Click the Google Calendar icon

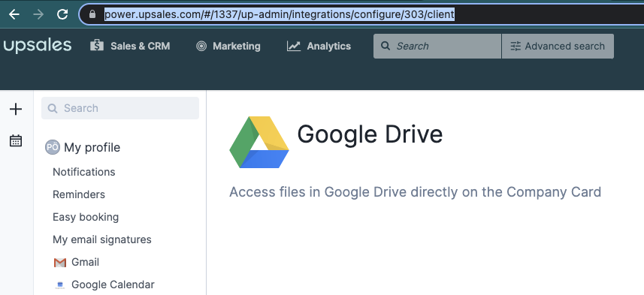pos(60,285)
